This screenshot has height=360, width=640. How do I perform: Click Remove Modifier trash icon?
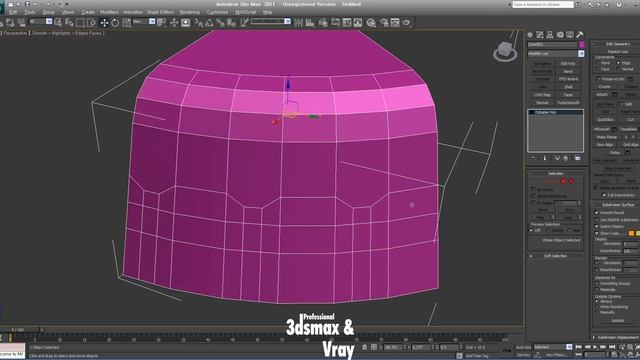click(566, 158)
